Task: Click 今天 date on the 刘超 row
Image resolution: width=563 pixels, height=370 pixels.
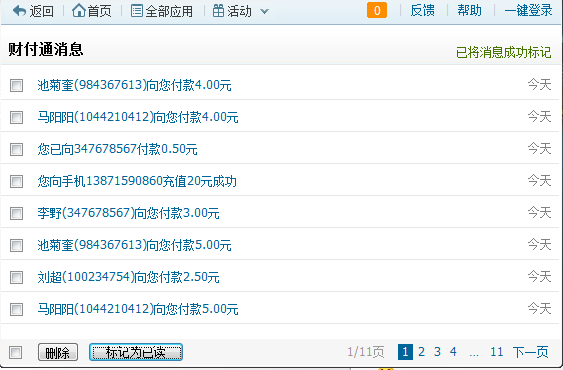Action: [x=539, y=276]
